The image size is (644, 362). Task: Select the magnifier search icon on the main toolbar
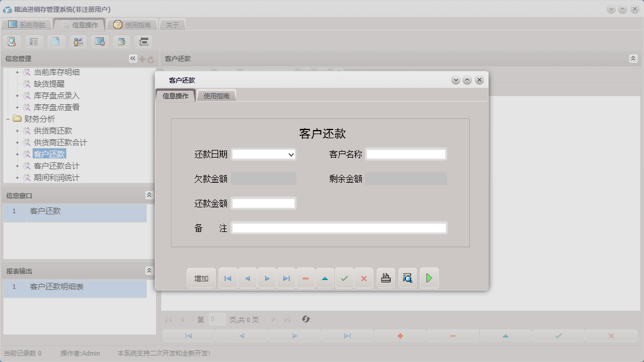pos(12,41)
